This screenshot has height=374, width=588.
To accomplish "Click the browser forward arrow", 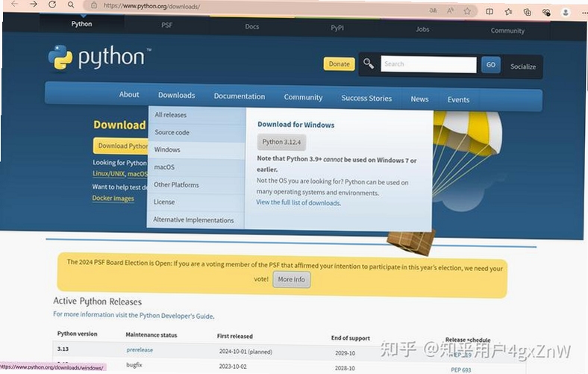I will (x=34, y=4).
